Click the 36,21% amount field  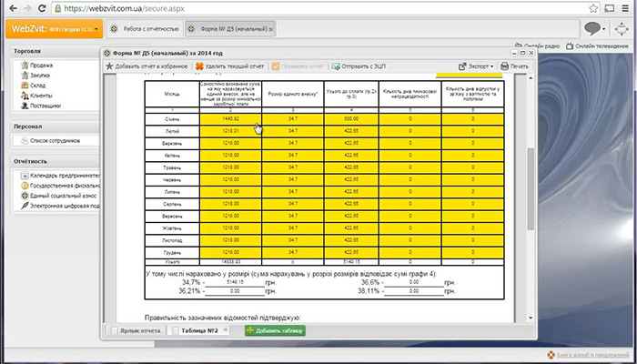[x=235, y=291]
